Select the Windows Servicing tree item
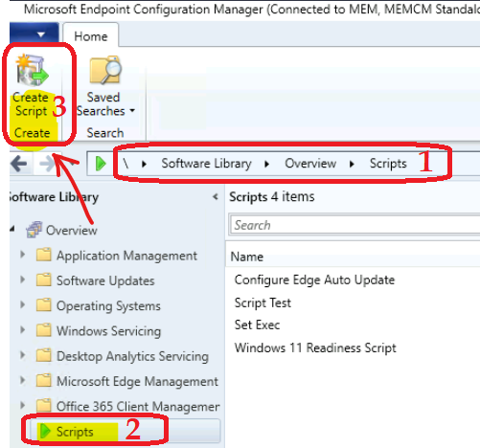 pyautogui.click(x=108, y=331)
